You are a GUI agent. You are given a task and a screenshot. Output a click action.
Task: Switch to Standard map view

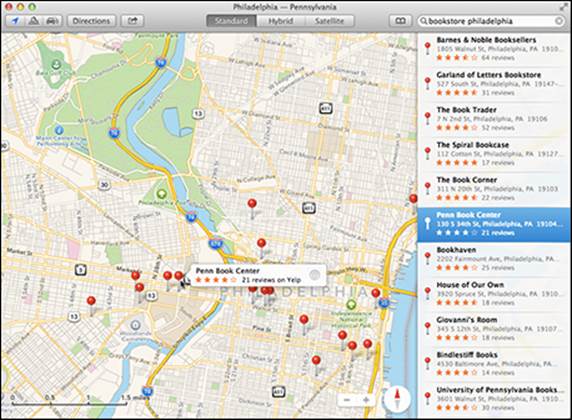click(231, 21)
